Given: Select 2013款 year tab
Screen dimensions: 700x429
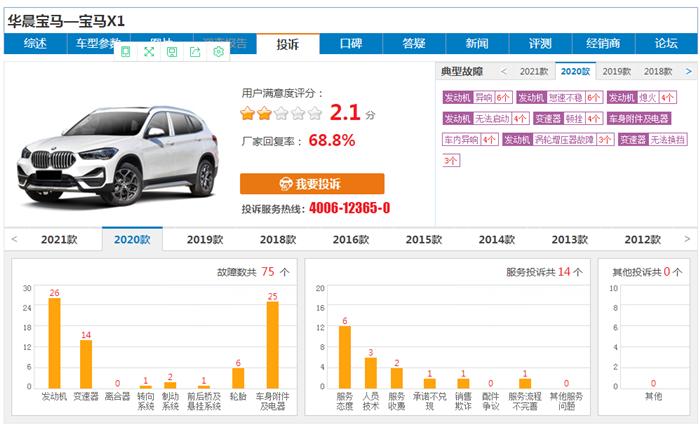Looking at the screenshot, I should [570, 240].
